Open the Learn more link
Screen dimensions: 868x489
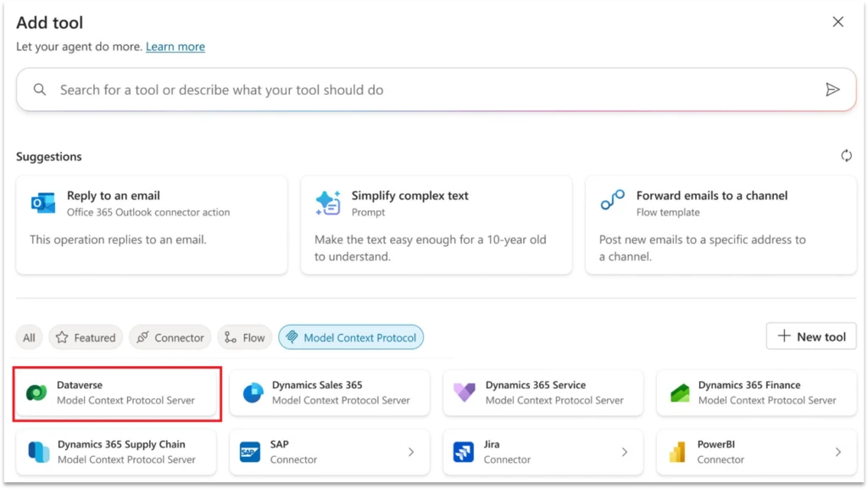(x=175, y=47)
